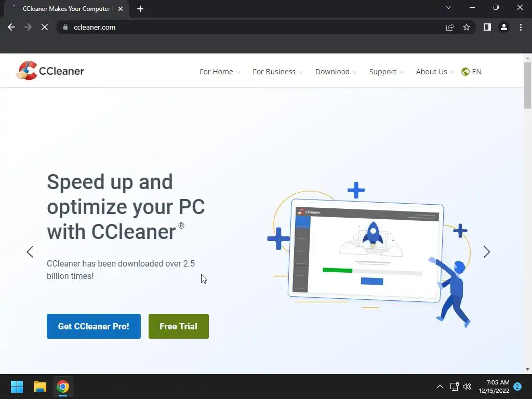Open notifications badge showing 2
The width and height of the screenshot is (532, 399).
point(517,387)
